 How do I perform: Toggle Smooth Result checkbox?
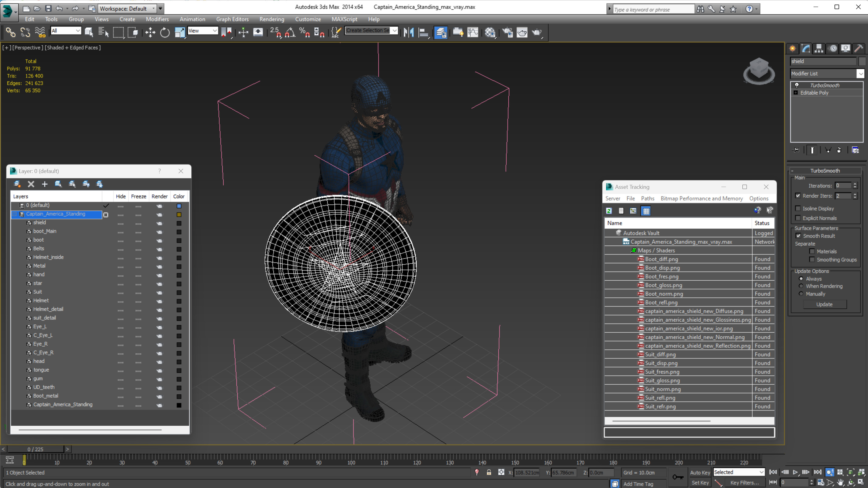[x=798, y=236]
